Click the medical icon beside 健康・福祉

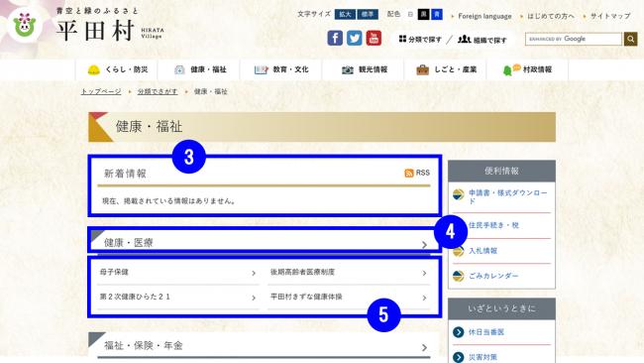pyautogui.click(x=179, y=69)
